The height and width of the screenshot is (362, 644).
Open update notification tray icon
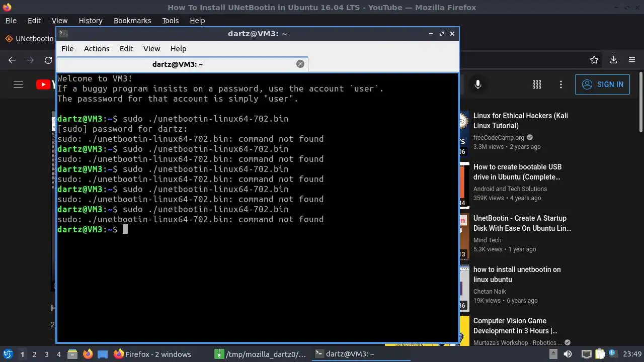[614, 354]
